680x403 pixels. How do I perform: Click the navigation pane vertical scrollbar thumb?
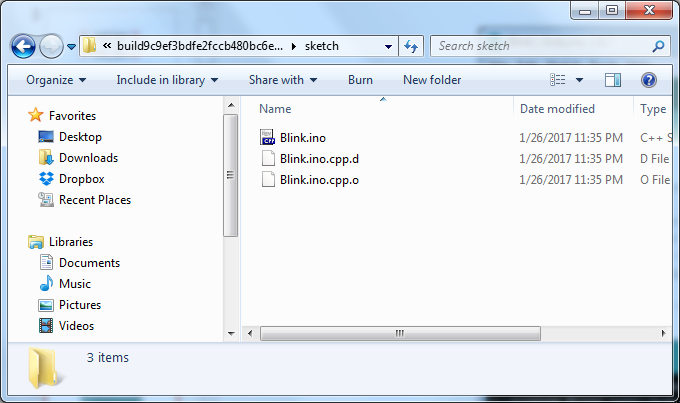tap(231, 175)
